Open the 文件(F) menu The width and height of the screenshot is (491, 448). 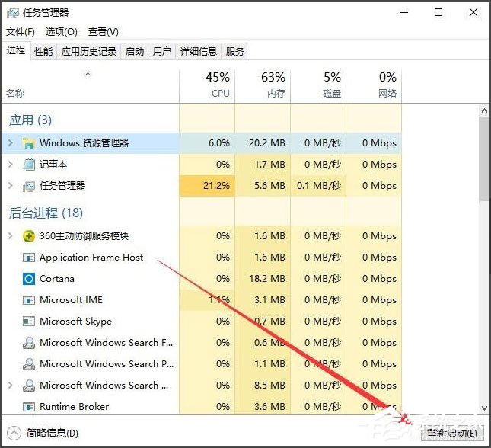tap(21, 32)
